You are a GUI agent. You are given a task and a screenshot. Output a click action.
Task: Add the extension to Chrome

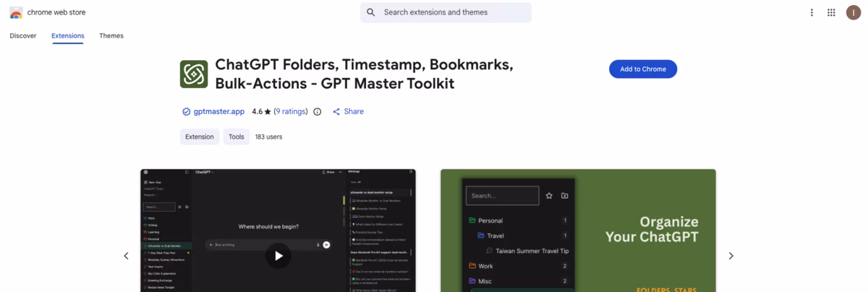(x=643, y=69)
